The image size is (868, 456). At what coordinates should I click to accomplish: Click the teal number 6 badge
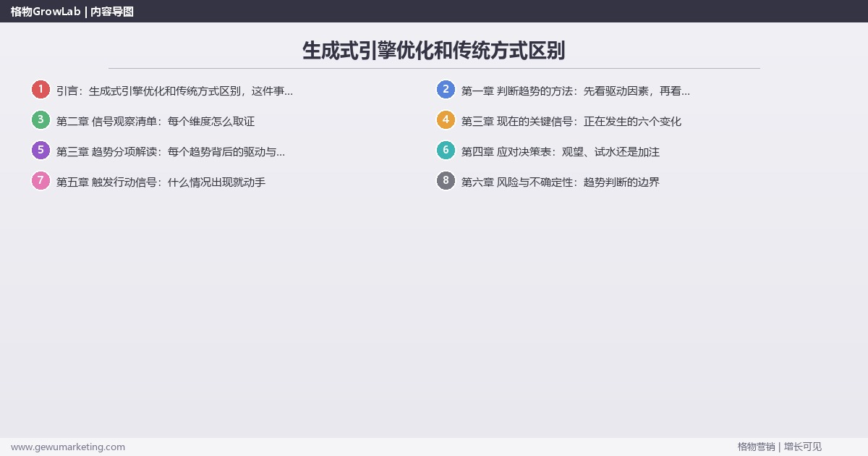click(446, 151)
